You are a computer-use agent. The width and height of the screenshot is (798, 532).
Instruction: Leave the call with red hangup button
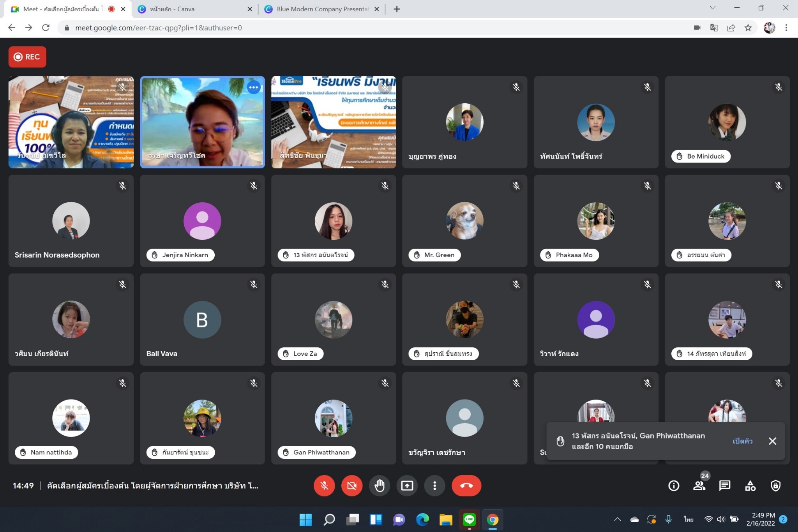[466, 486]
